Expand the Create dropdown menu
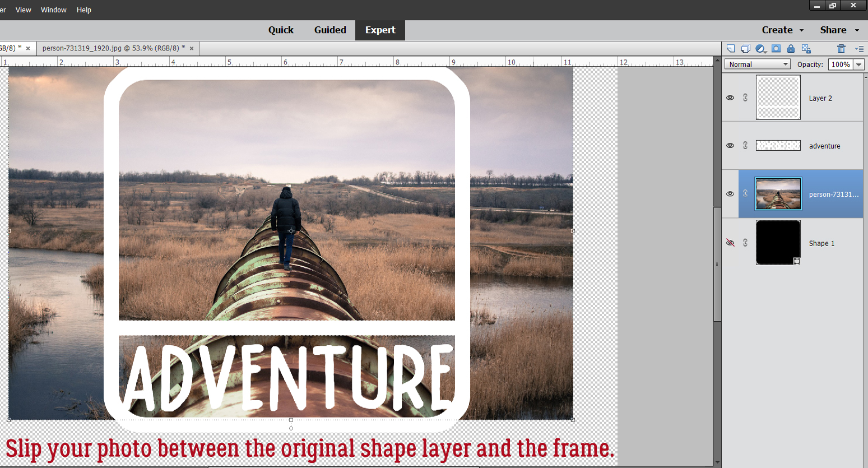868x468 pixels. (x=782, y=30)
